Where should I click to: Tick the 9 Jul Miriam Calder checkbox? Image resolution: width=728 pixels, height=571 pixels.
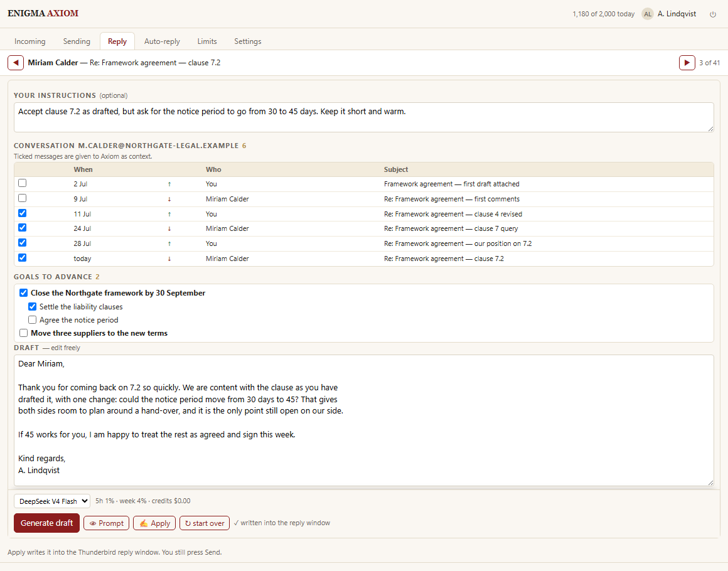coord(23,198)
